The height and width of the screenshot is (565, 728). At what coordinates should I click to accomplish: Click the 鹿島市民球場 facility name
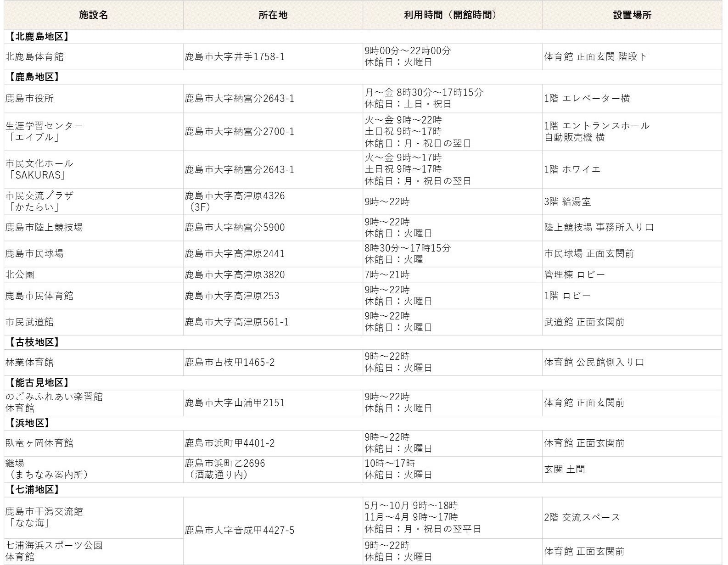[34, 253]
